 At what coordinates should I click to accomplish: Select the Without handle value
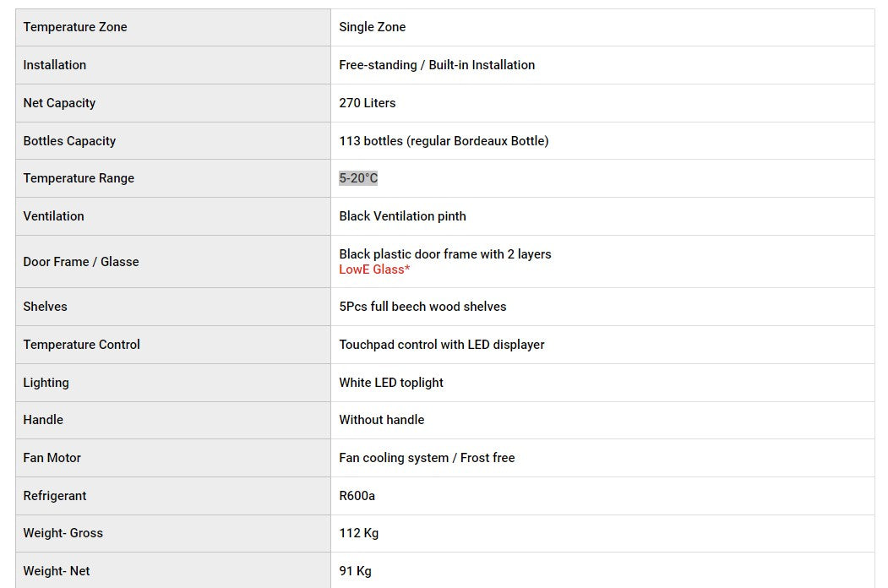(x=381, y=420)
